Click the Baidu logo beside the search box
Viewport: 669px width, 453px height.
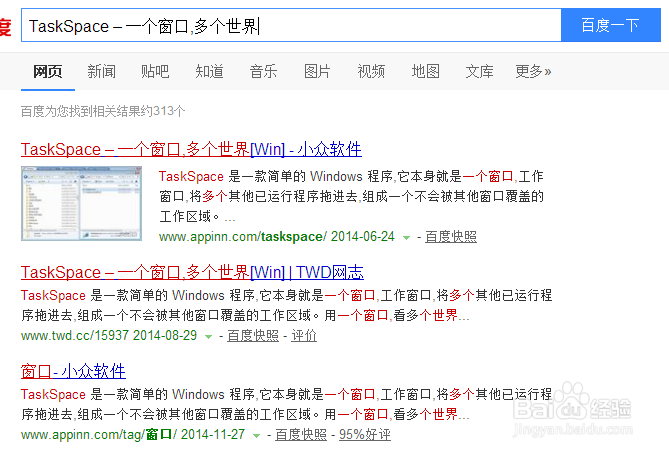click(5, 26)
